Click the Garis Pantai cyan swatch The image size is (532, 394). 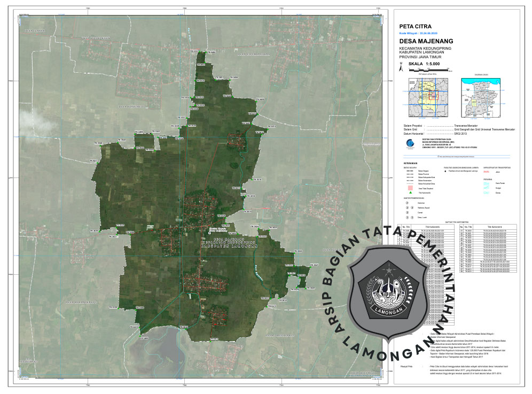coord(487,183)
